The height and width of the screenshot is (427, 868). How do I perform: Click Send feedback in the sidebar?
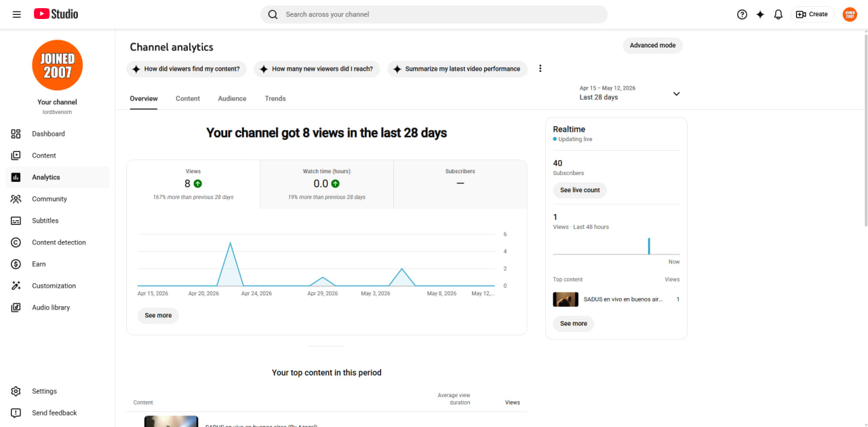pos(58,413)
